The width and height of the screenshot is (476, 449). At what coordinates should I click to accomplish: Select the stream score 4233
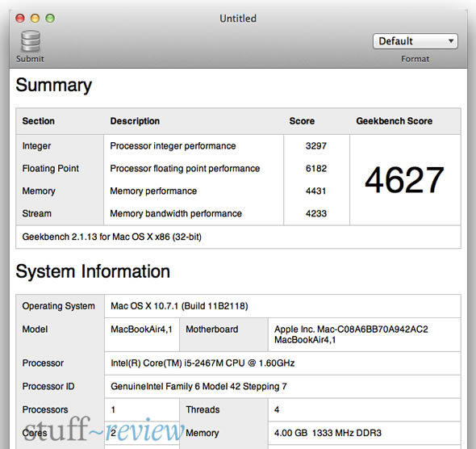316,213
